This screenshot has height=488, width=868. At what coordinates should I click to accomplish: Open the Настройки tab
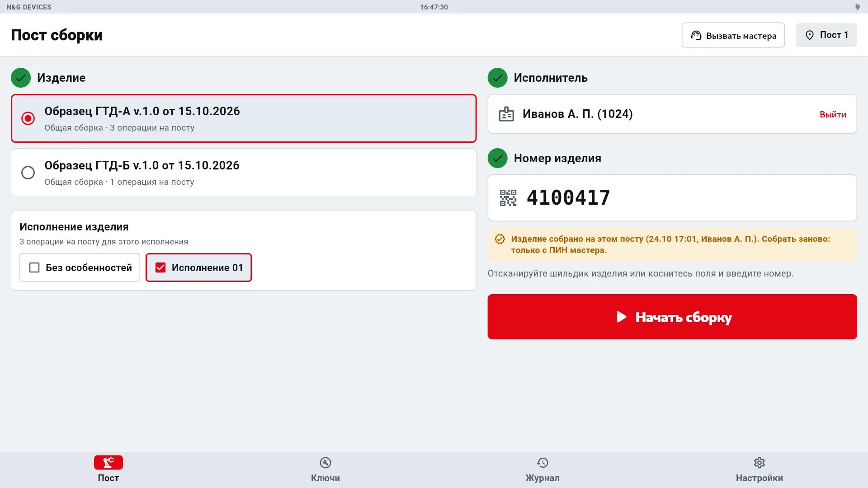click(759, 470)
